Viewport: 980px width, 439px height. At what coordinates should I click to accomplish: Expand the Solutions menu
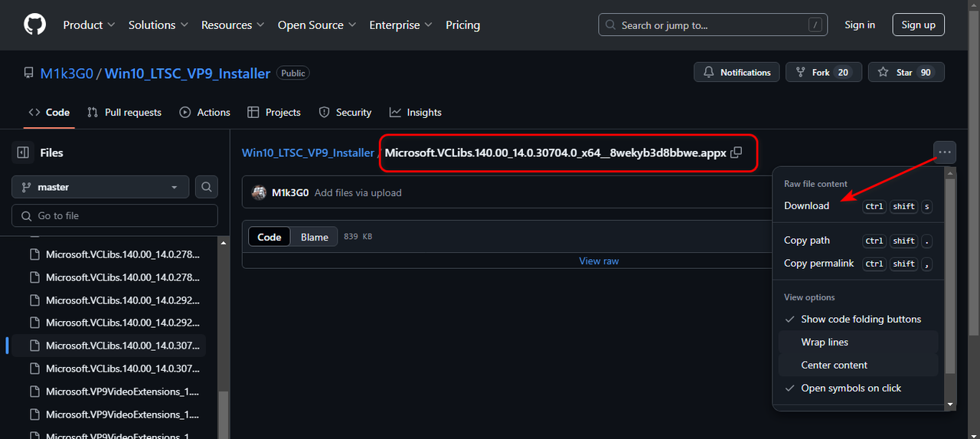pyautogui.click(x=158, y=25)
